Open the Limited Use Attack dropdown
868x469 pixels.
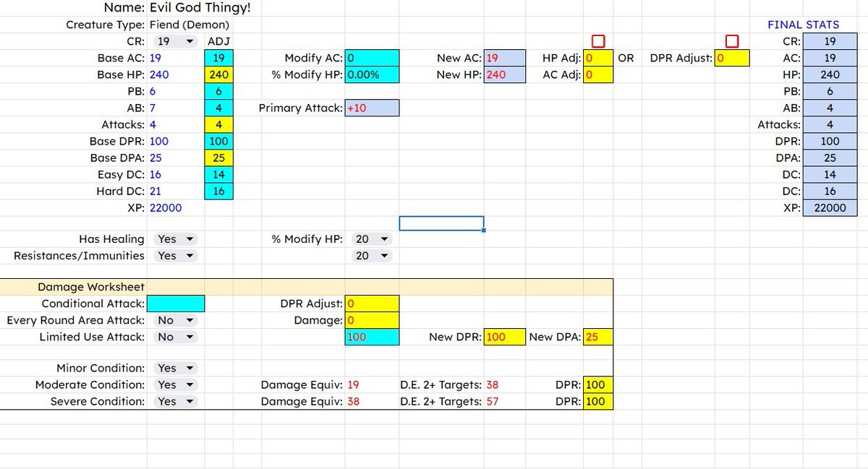[176, 337]
